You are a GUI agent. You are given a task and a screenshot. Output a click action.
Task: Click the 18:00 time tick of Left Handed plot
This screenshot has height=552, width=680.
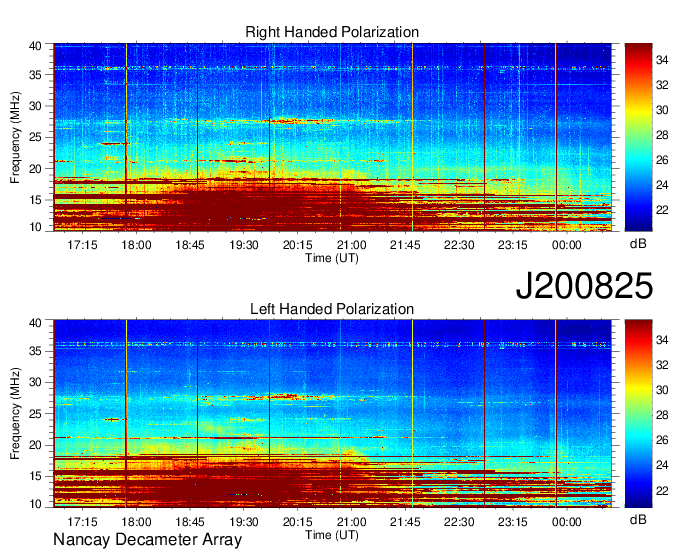[x=136, y=522]
